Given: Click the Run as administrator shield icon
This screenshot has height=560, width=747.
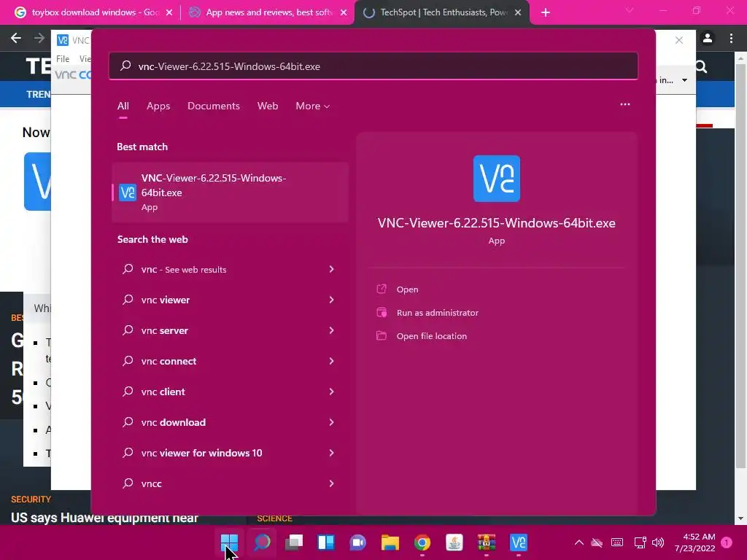Looking at the screenshot, I should pos(382,312).
